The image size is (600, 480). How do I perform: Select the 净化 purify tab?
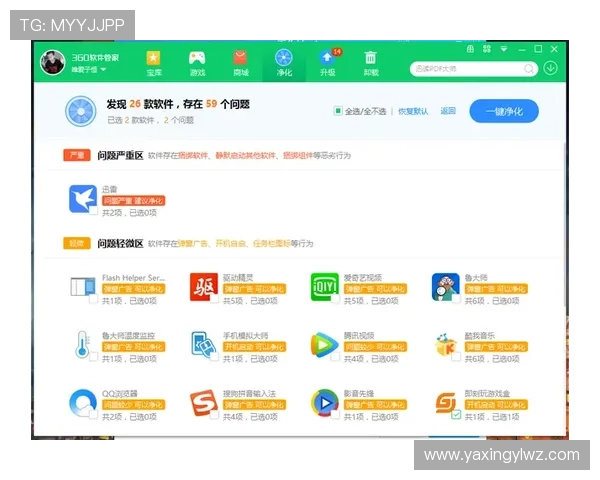(x=284, y=63)
